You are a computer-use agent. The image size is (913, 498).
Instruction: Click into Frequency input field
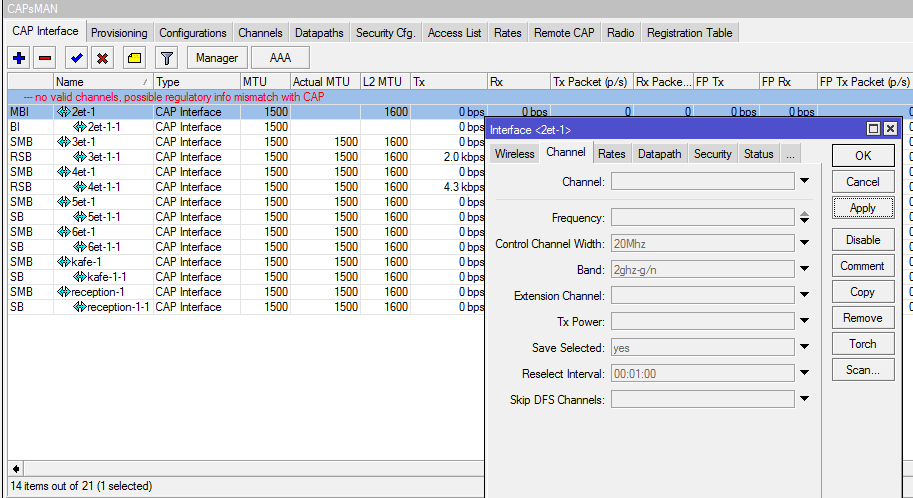click(x=702, y=217)
